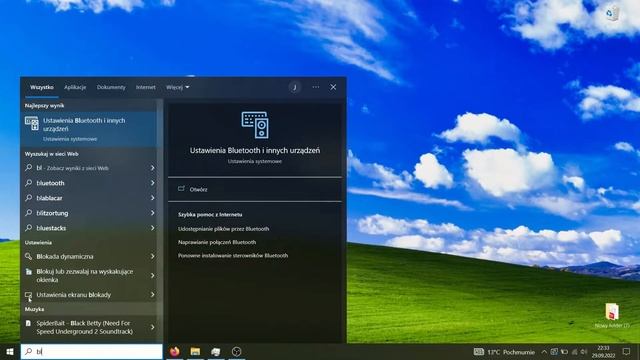Expand arrow next to bluestacks suggestion
The height and width of the screenshot is (360, 640).
point(152,228)
